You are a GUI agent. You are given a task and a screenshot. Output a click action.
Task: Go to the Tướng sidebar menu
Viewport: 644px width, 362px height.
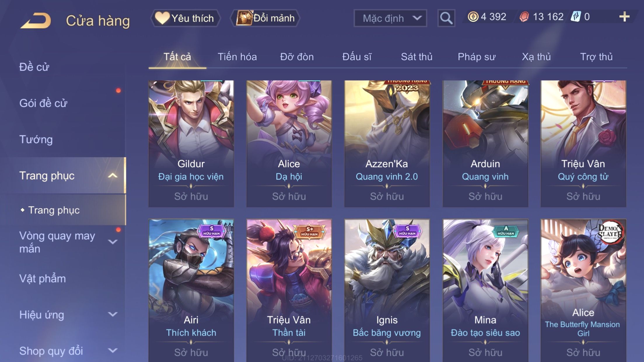36,139
